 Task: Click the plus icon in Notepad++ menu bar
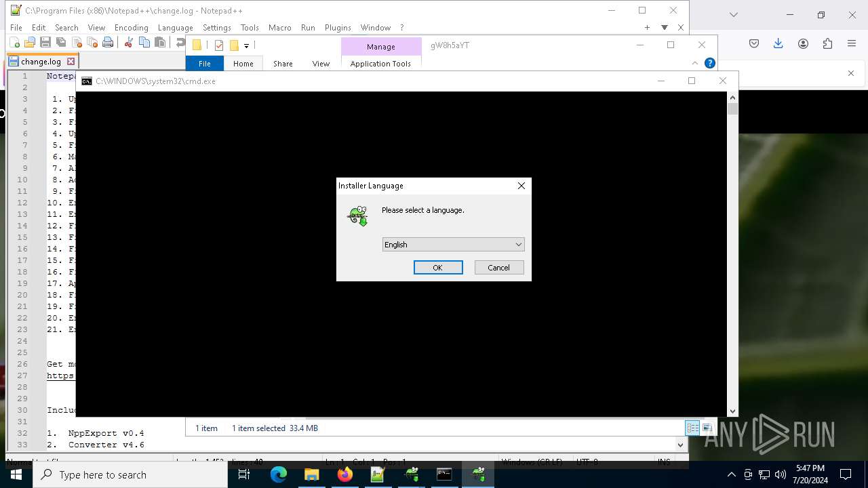click(647, 28)
